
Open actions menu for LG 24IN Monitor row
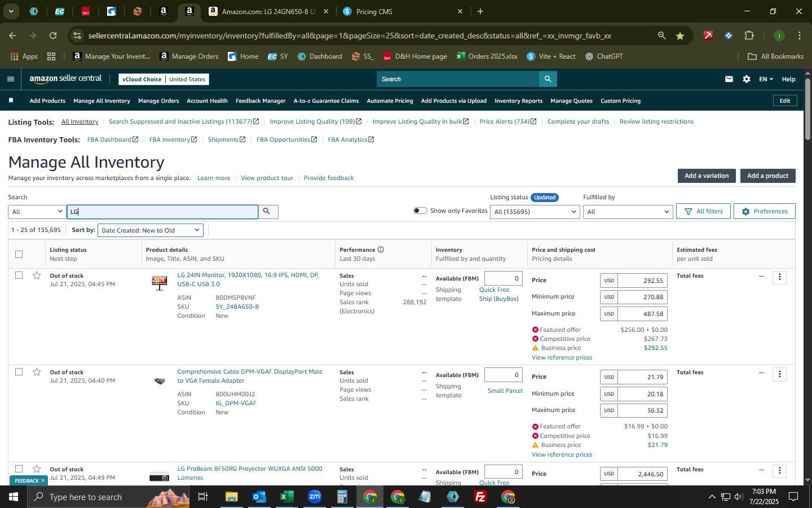coord(780,277)
